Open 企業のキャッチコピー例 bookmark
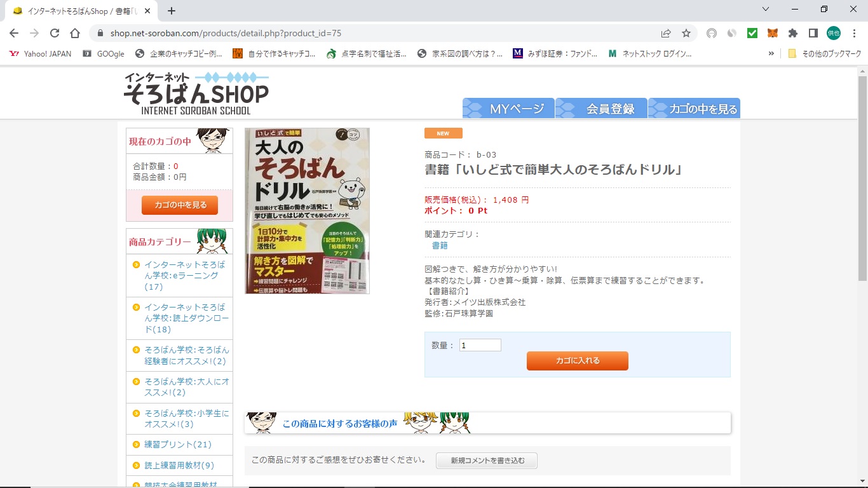The width and height of the screenshot is (868, 488). 179,54
